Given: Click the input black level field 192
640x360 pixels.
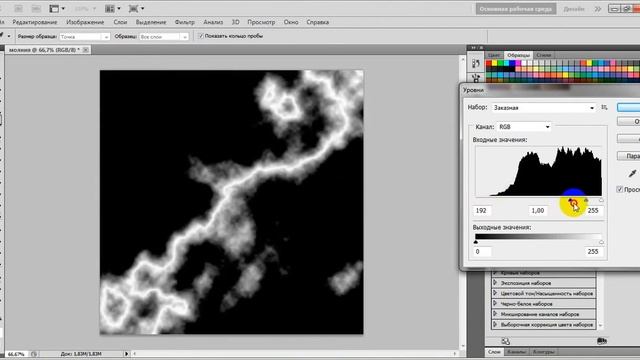Looking at the screenshot, I should coord(483,211).
